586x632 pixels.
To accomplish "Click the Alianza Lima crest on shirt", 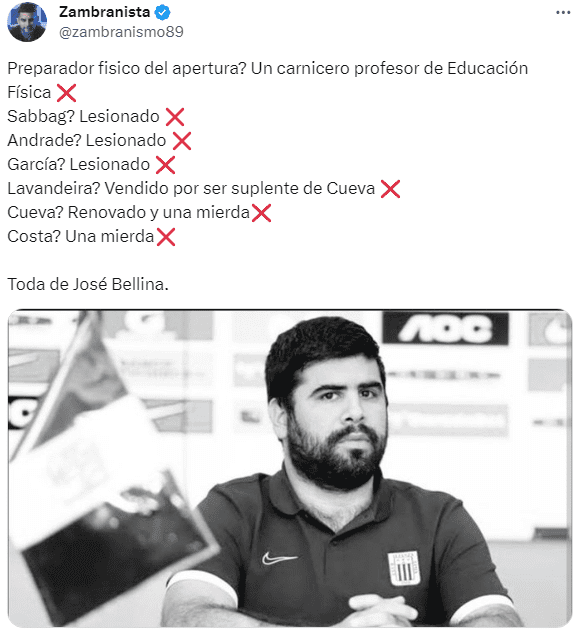I will (403, 569).
